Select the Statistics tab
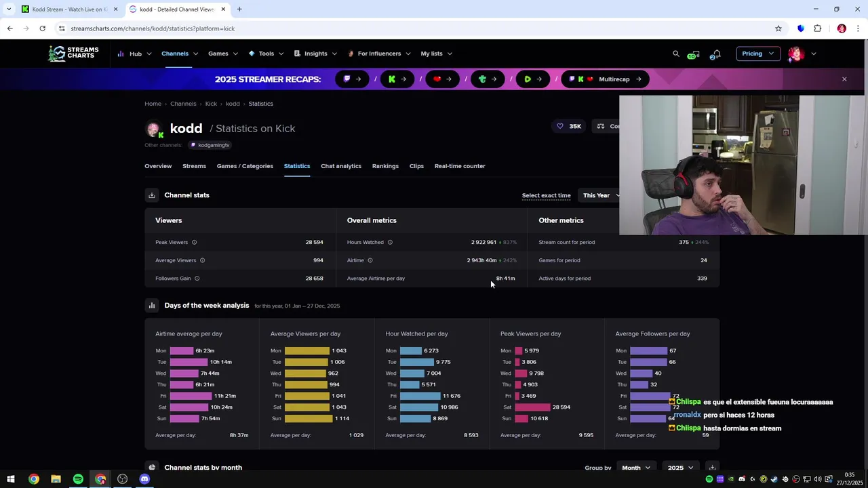Viewport: 868px width, 488px height. coord(297,166)
